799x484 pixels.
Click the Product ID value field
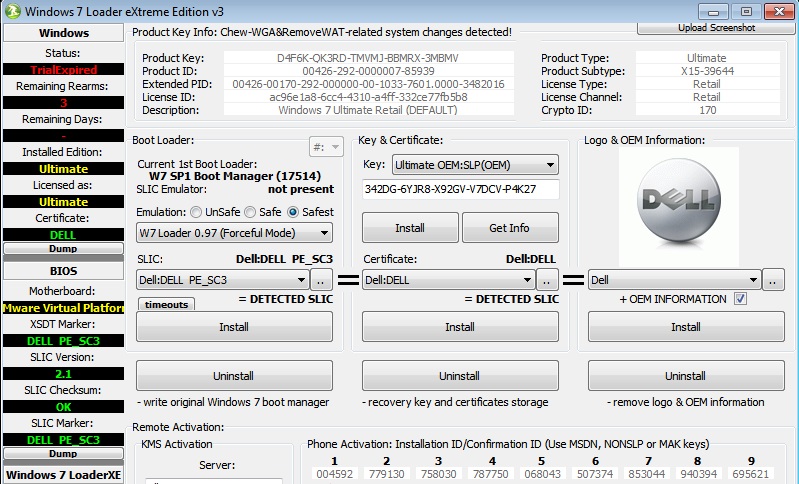[x=368, y=71]
